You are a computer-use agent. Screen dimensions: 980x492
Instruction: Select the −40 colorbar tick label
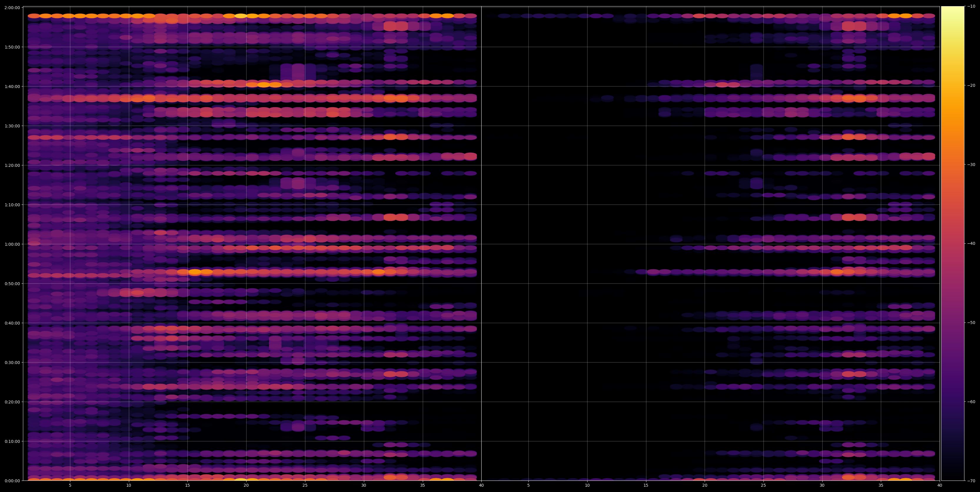971,244
